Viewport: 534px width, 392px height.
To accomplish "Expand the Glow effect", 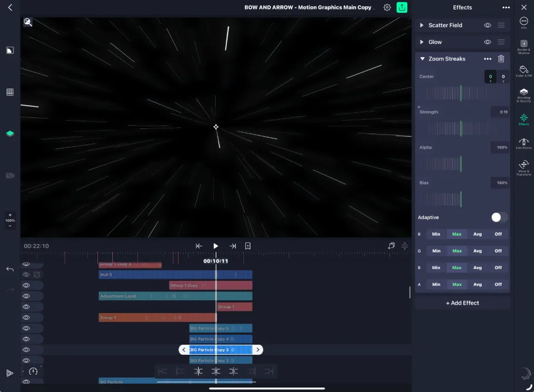I will (x=422, y=42).
